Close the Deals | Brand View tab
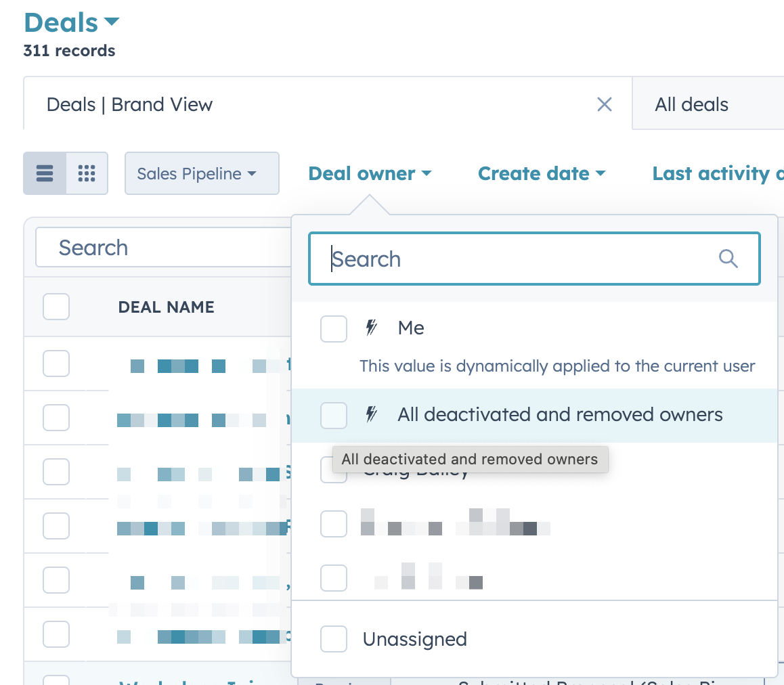The height and width of the screenshot is (685, 784). (x=604, y=104)
